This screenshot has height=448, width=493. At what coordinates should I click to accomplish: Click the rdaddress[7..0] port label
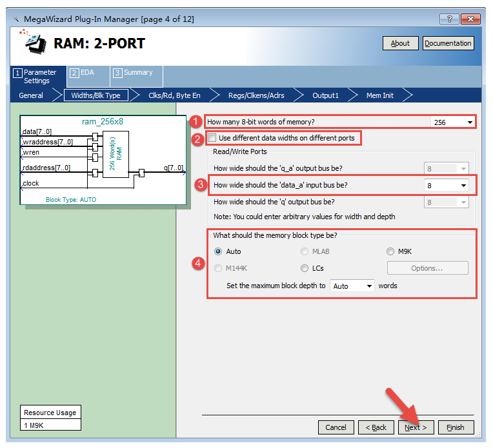tap(46, 168)
